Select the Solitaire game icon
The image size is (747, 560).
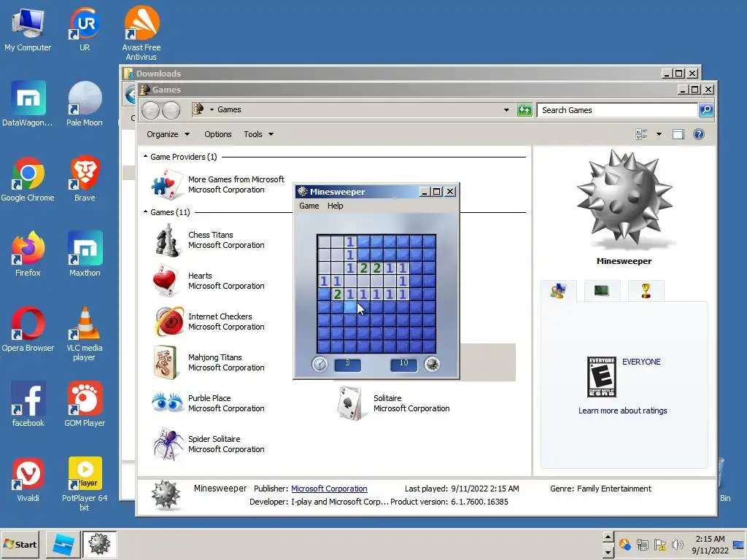point(351,402)
